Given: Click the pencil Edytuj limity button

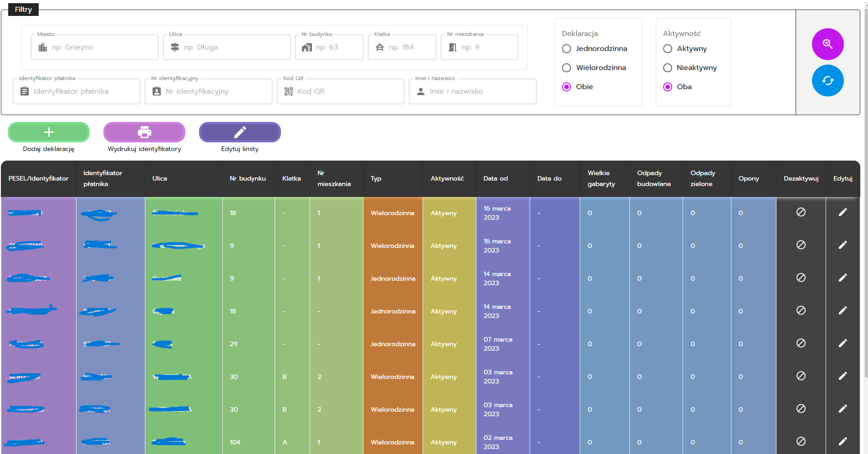Looking at the screenshot, I should coord(240,132).
